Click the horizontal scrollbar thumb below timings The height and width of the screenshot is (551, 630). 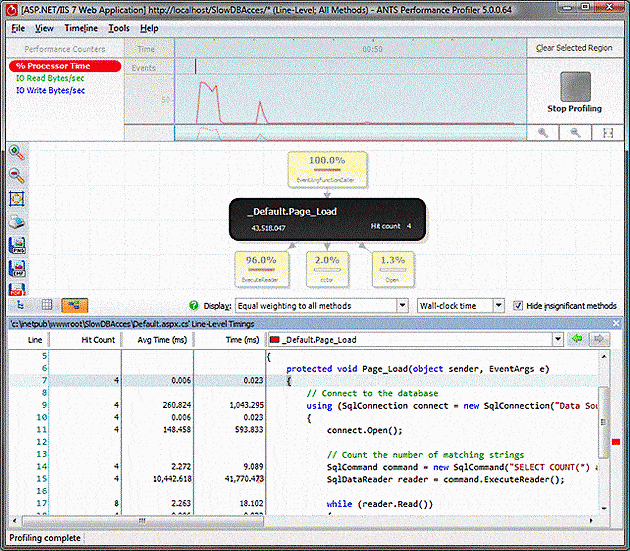[x=143, y=521]
